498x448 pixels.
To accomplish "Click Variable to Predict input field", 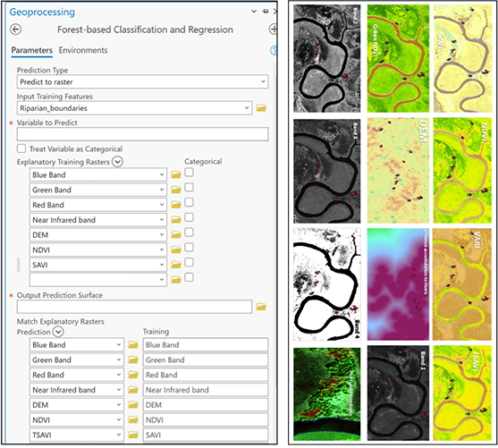I will (142, 134).
